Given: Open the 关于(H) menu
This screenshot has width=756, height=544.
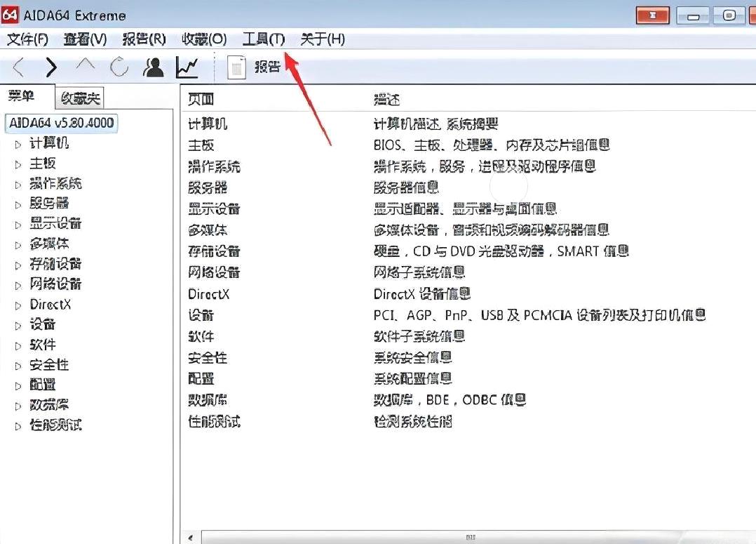Looking at the screenshot, I should 323,39.
